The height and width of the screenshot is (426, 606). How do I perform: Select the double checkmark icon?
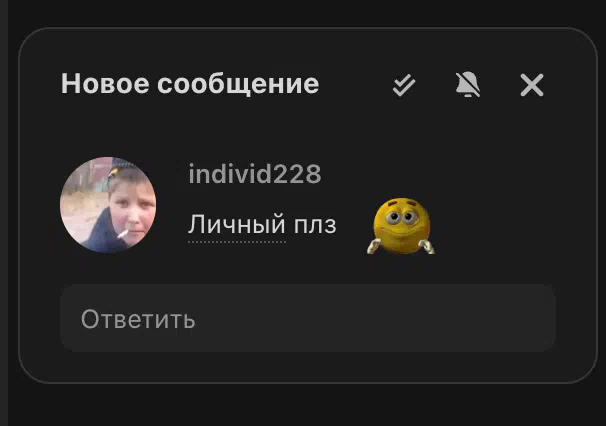tap(404, 85)
